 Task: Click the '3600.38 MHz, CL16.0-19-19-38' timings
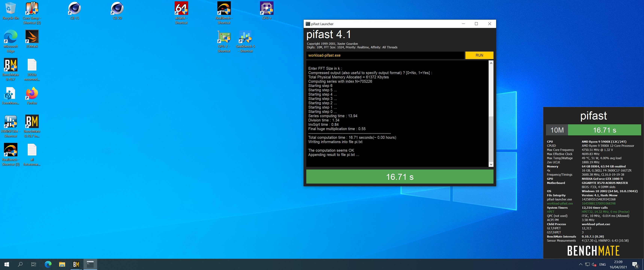603,175
